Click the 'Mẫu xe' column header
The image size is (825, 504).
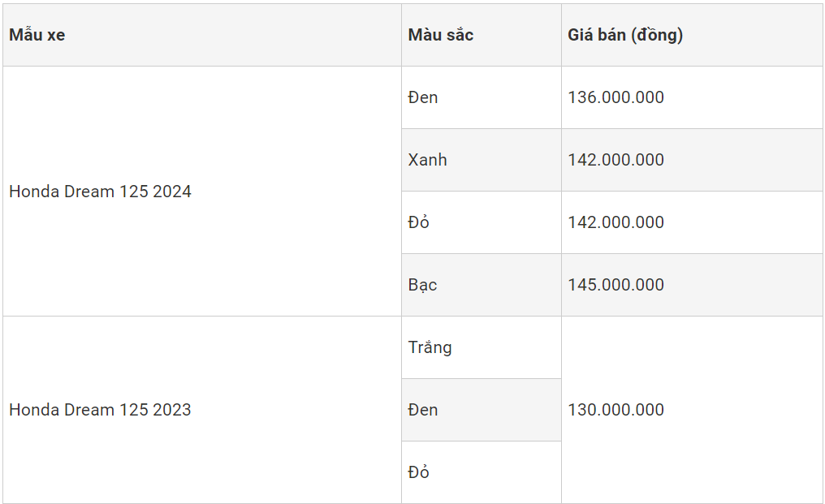click(37, 36)
